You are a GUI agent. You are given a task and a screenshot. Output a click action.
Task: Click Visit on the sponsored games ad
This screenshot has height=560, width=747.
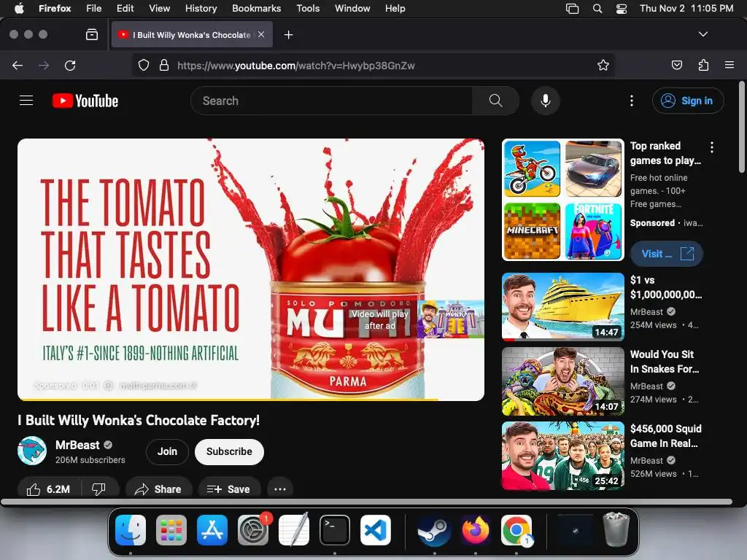[x=667, y=254]
